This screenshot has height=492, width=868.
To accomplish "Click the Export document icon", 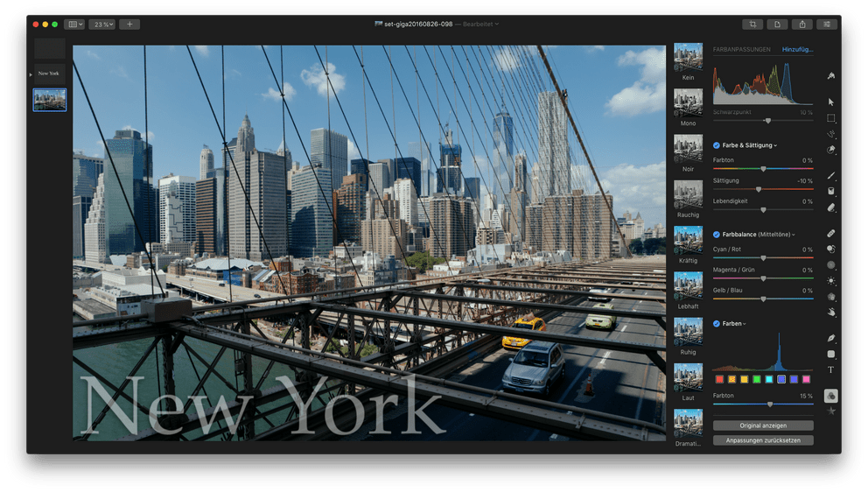I will (x=777, y=25).
